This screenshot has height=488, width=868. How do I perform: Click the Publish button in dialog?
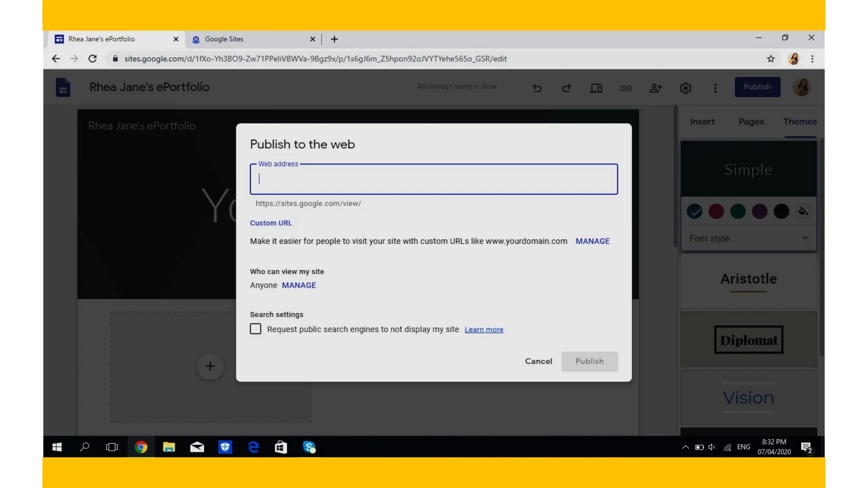590,361
